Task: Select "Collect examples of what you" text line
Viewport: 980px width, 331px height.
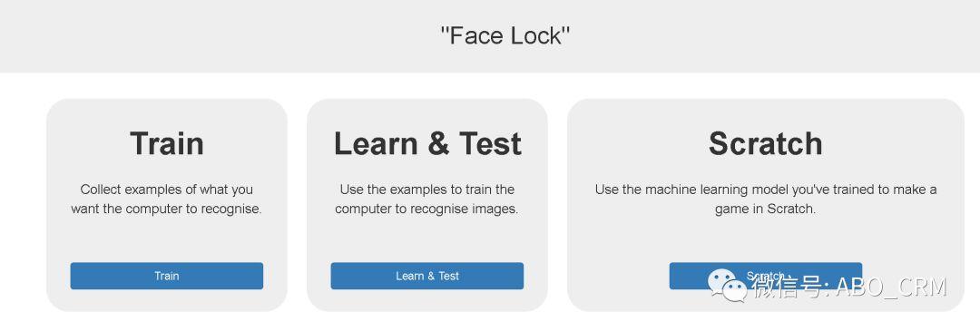Action: [x=166, y=190]
